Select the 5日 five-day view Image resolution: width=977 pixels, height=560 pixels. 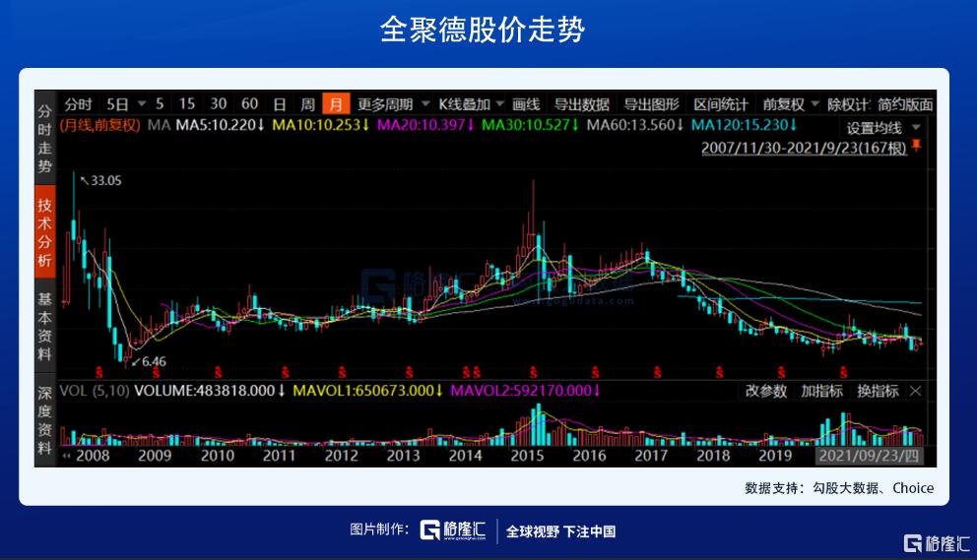(117, 104)
